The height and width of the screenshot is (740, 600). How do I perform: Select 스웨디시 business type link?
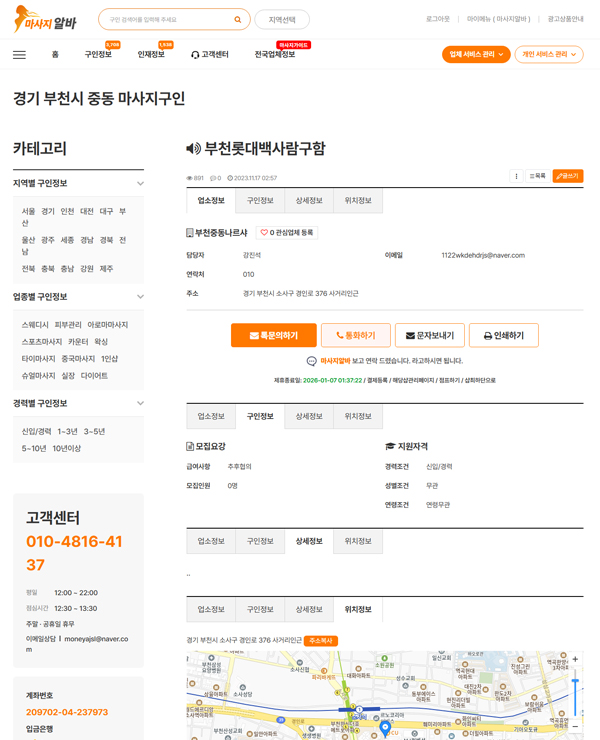(x=35, y=325)
